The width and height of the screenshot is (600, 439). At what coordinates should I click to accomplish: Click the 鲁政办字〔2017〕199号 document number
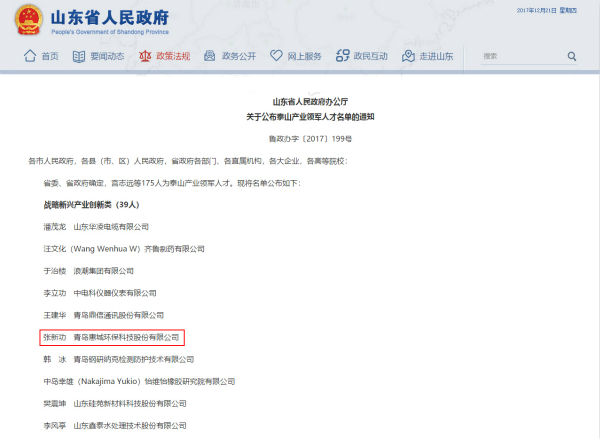tap(300, 137)
